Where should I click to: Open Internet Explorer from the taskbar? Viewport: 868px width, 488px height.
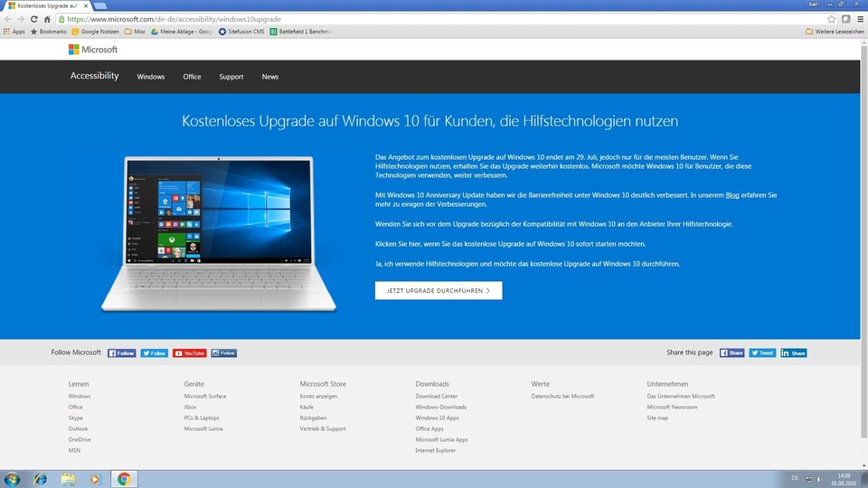(x=40, y=479)
